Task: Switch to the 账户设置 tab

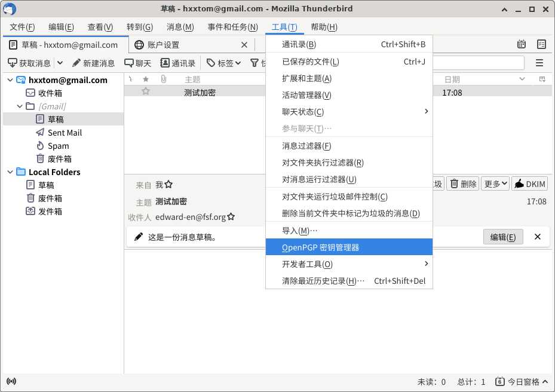Action: point(191,45)
